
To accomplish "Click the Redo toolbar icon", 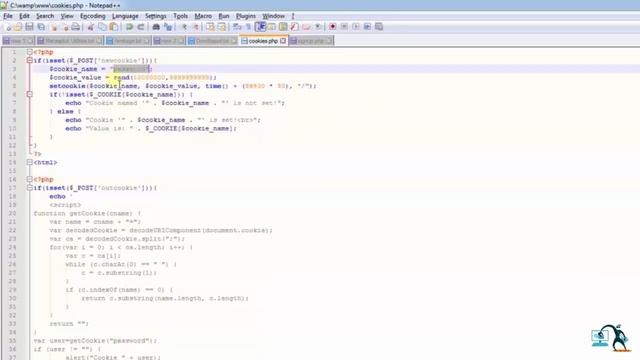I will coord(141,27).
